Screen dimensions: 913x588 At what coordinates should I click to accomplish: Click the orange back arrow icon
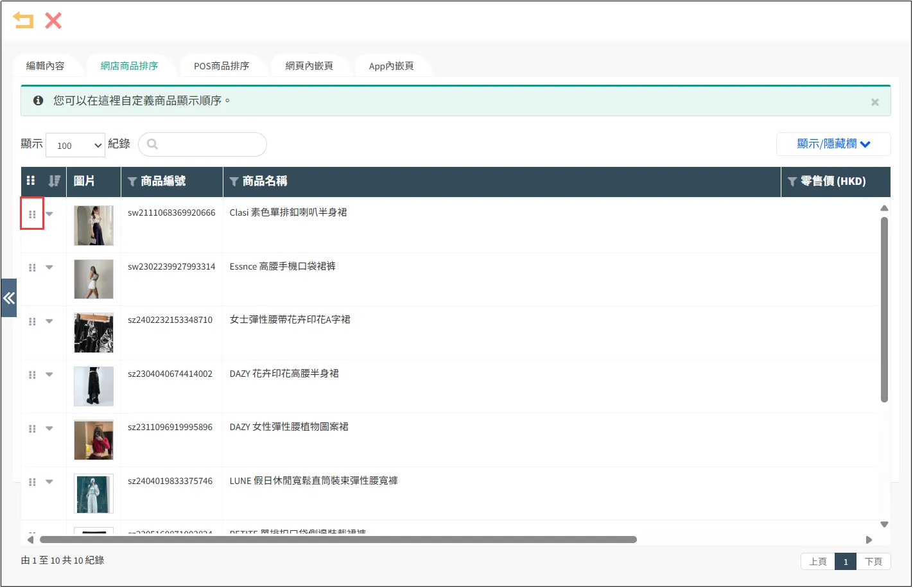[23, 21]
